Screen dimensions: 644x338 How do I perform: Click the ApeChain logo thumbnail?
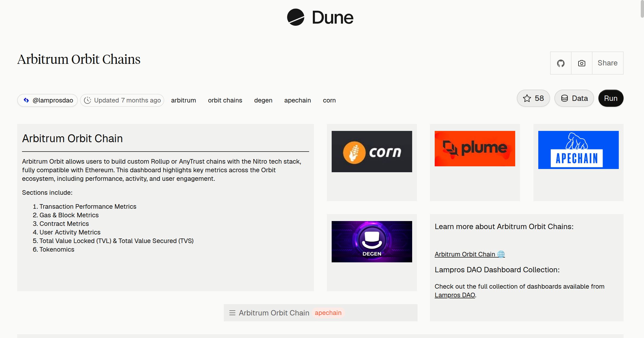tap(579, 150)
